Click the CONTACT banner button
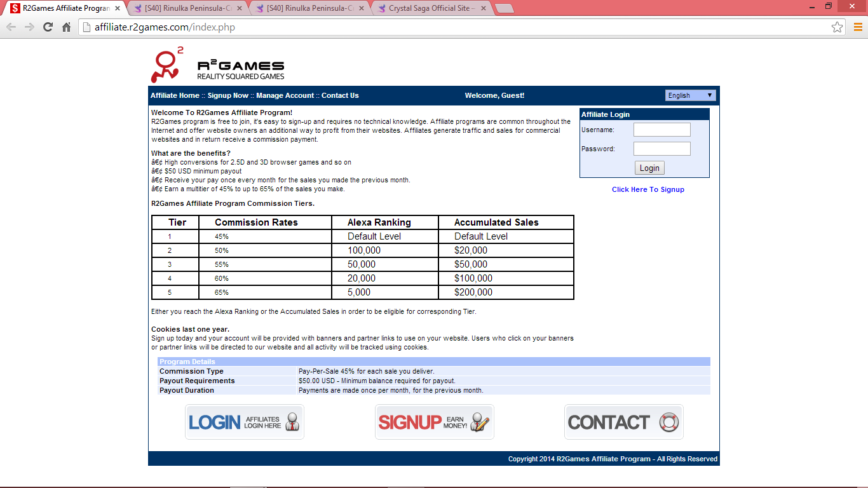 click(624, 422)
